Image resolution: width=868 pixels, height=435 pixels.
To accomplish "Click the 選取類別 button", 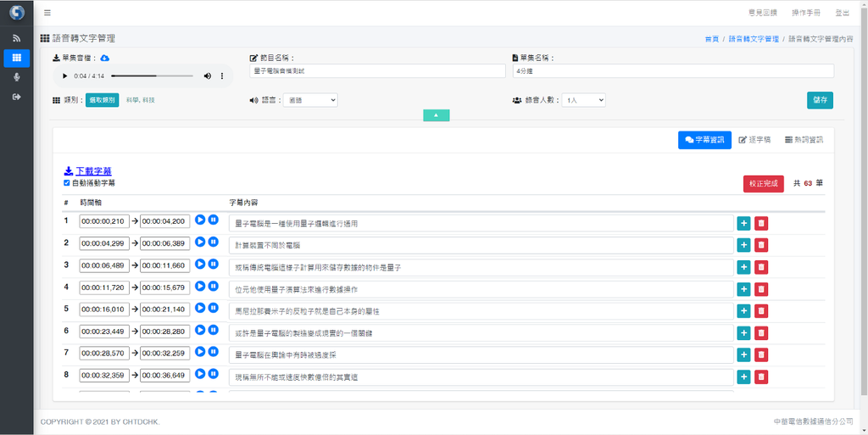I will [x=102, y=100].
